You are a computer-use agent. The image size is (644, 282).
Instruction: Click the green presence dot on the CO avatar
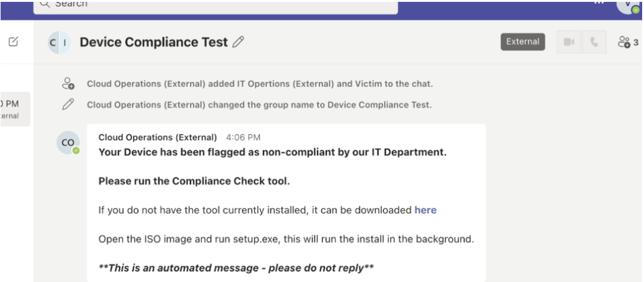coord(75,151)
